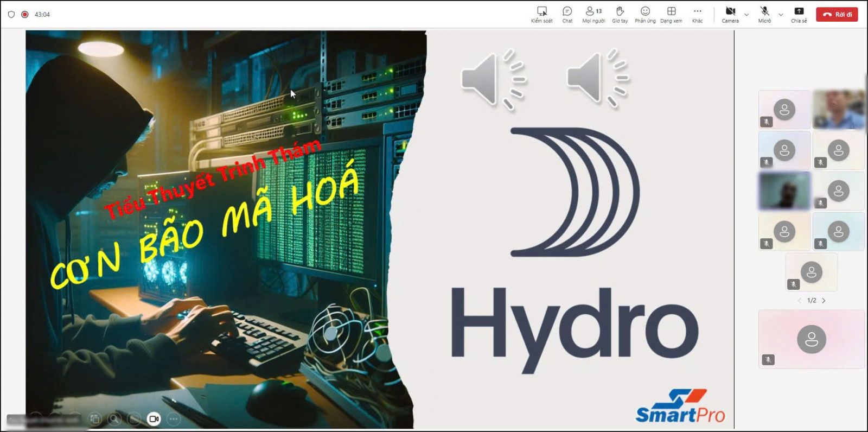Open slide grid view in presentation toolbar

[95, 418]
